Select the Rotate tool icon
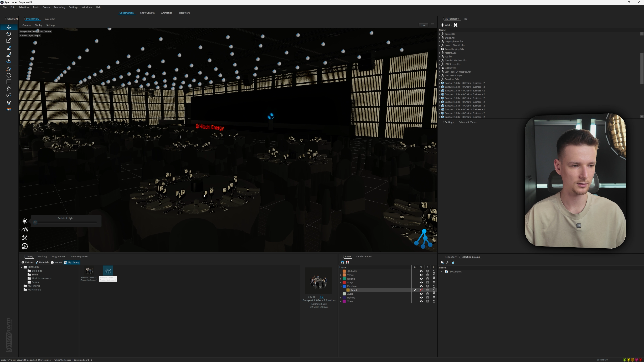This screenshot has height=362, width=644. pos(9,34)
